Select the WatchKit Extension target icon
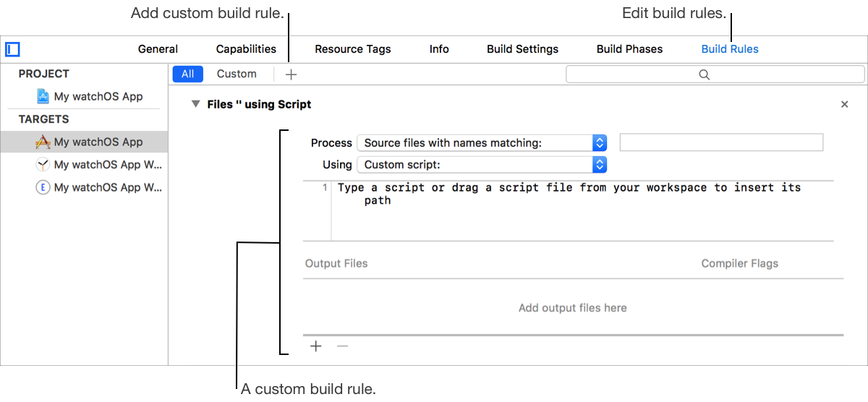 pyautogui.click(x=43, y=187)
